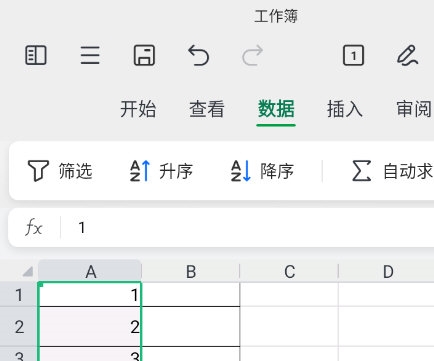The image size is (434, 361).
Task: Switch to the 开始 tab
Action: (138, 109)
